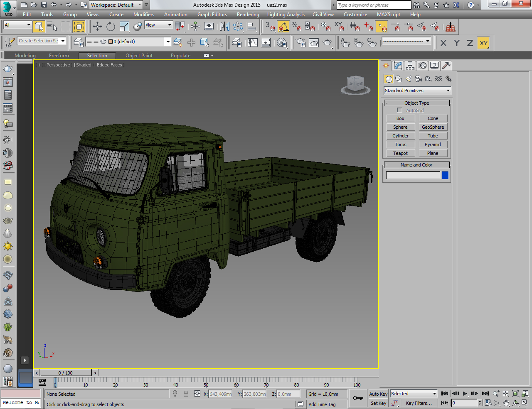
Task: Switch to the Freeform ribbon tab
Action: [x=59, y=56]
